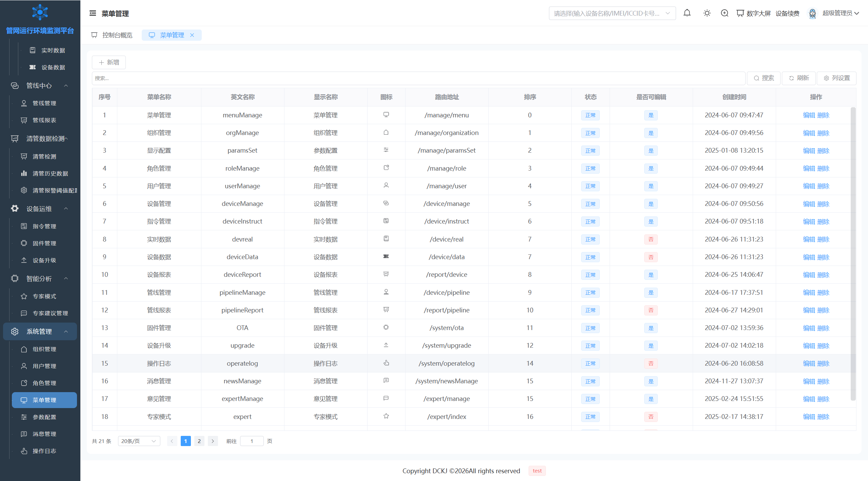Open the device selection dropdown
Screen dimensions: 868x481
612,13
